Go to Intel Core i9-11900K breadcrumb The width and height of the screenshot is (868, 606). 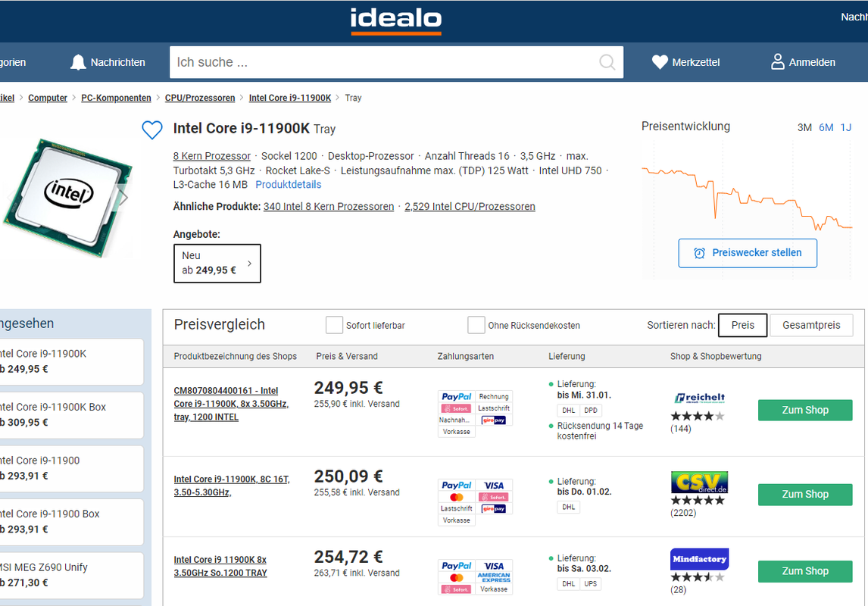[289, 98]
